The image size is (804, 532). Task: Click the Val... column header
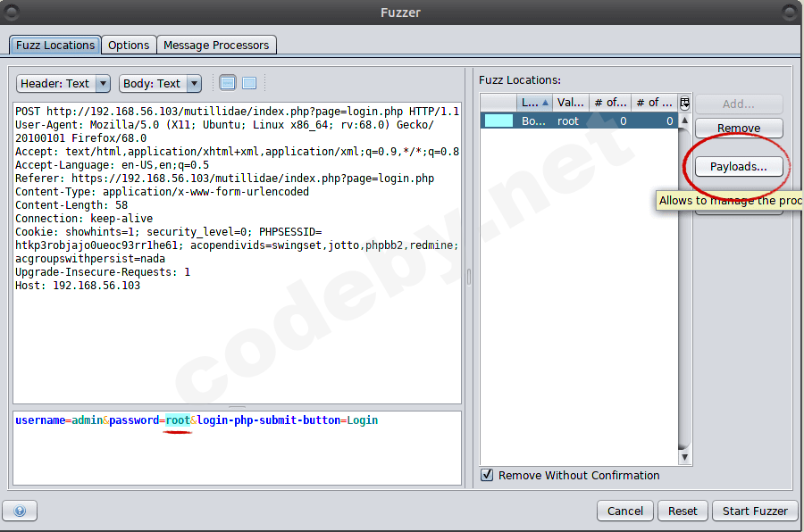click(571, 103)
